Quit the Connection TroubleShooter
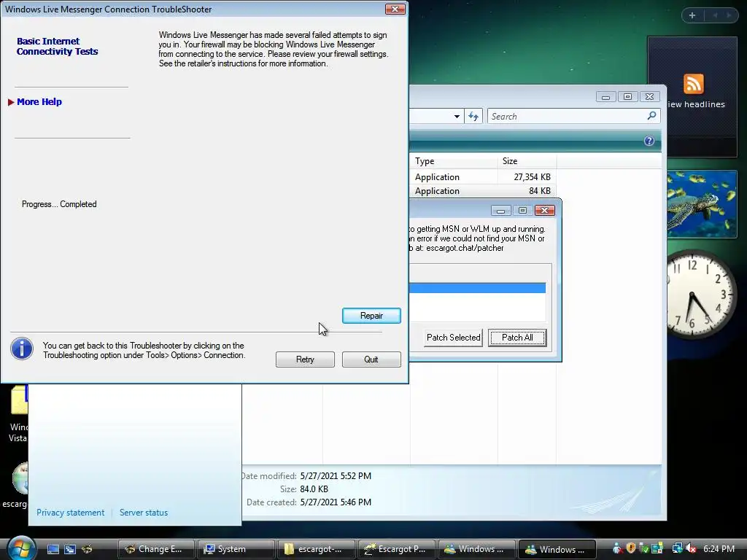The image size is (747, 560). pos(371,359)
